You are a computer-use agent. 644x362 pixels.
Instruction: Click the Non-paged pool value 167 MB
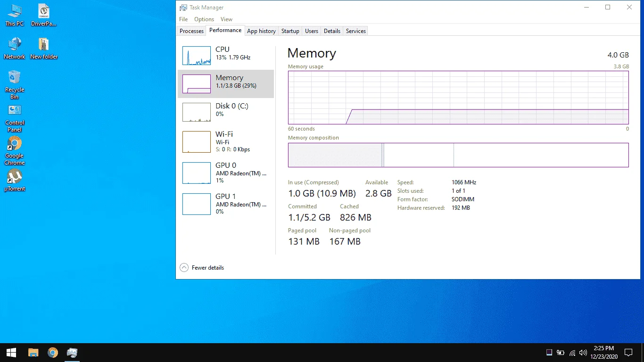345,241
